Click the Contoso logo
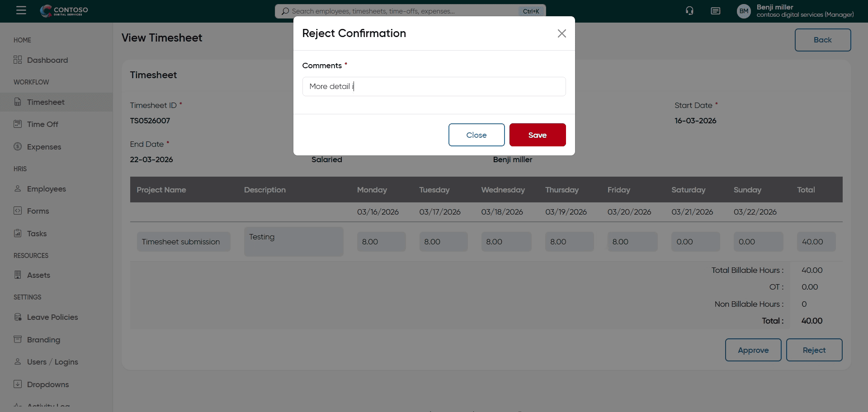 tap(64, 11)
